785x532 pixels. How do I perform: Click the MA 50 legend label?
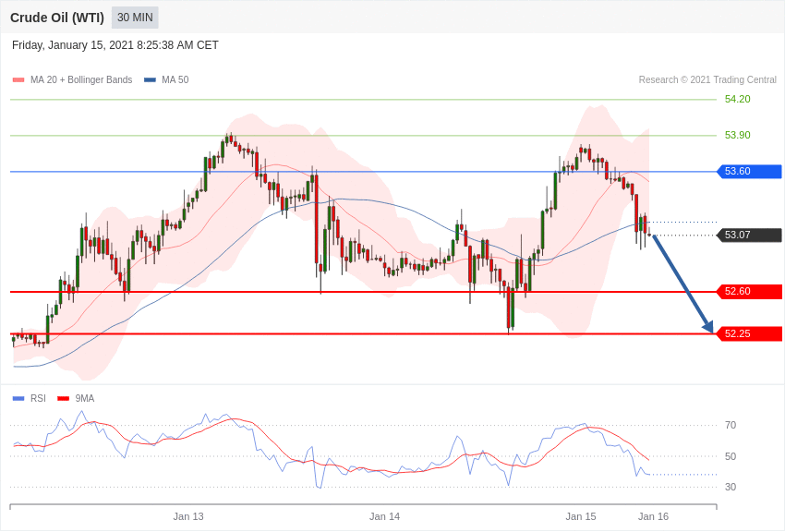[x=175, y=80]
